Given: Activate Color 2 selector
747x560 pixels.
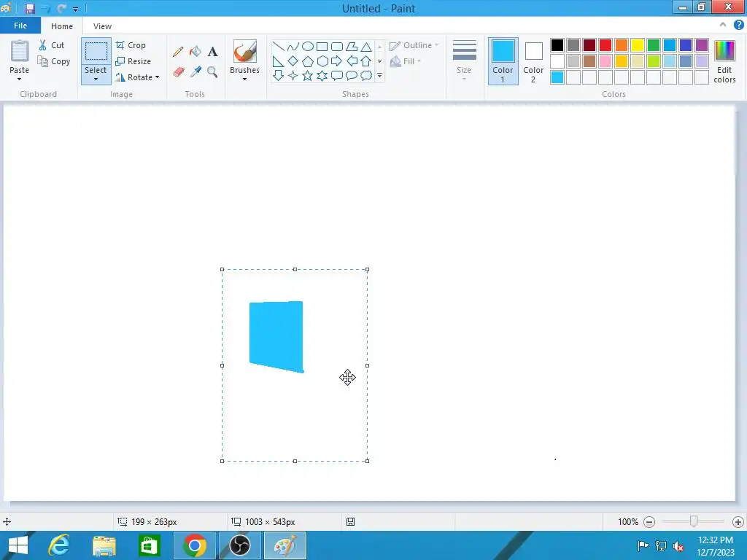Looking at the screenshot, I should click(533, 61).
